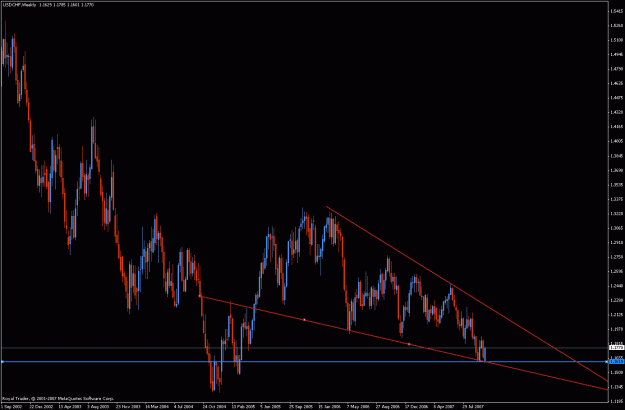This screenshot has width=625, height=410.
Task: Click the '25 Sep 2005' date label
Action: (300, 407)
